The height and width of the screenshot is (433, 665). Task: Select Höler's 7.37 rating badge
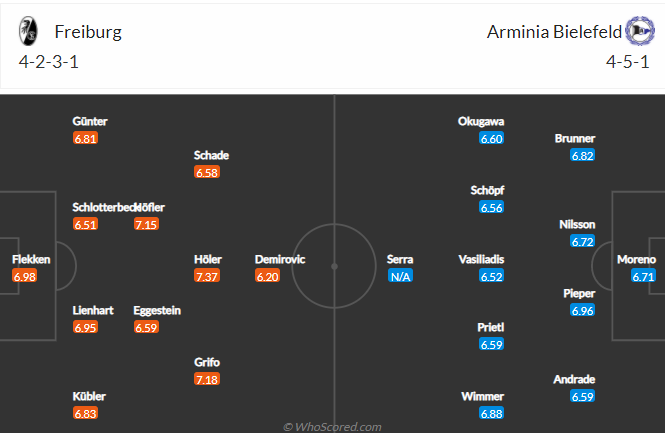pyautogui.click(x=207, y=277)
